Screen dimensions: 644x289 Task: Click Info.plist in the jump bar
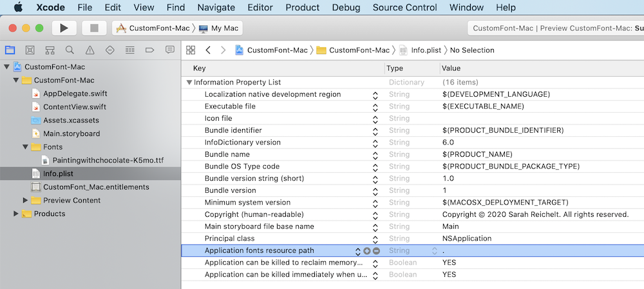(421, 50)
